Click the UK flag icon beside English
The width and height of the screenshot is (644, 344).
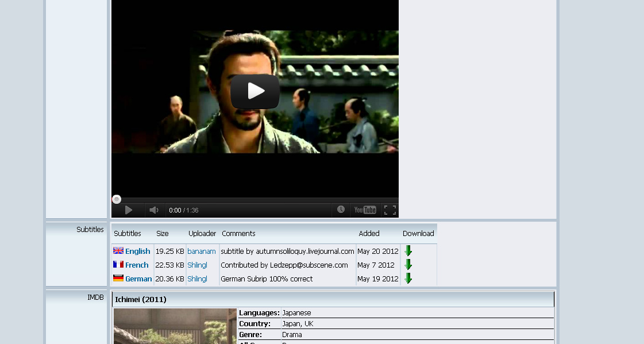tap(118, 250)
